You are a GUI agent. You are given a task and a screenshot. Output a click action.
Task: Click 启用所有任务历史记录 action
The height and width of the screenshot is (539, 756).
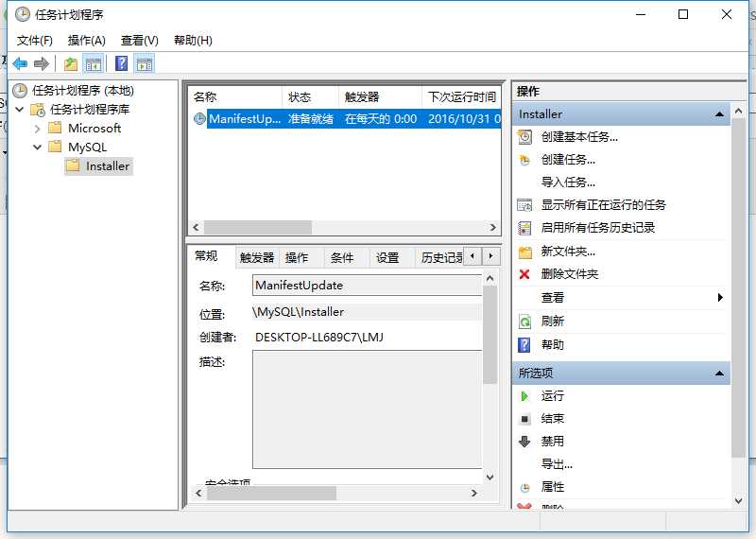pyautogui.click(x=598, y=228)
